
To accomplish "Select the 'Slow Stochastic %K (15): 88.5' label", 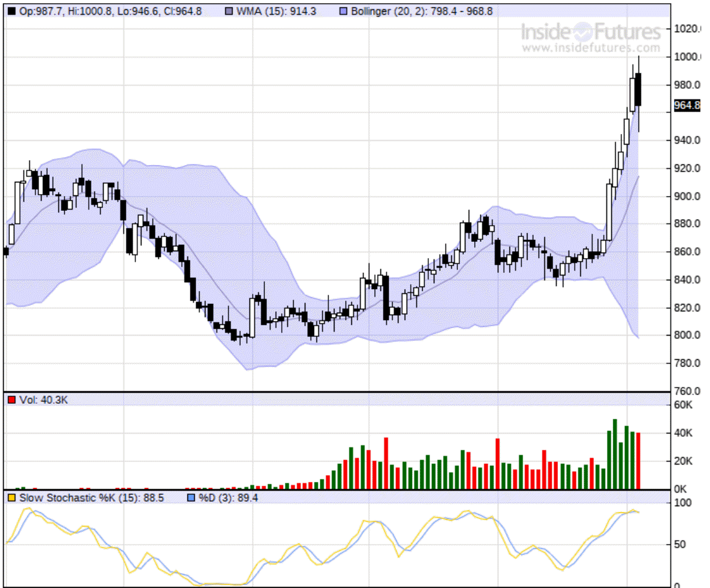I will pyautogui.click(x=91, y=498).
